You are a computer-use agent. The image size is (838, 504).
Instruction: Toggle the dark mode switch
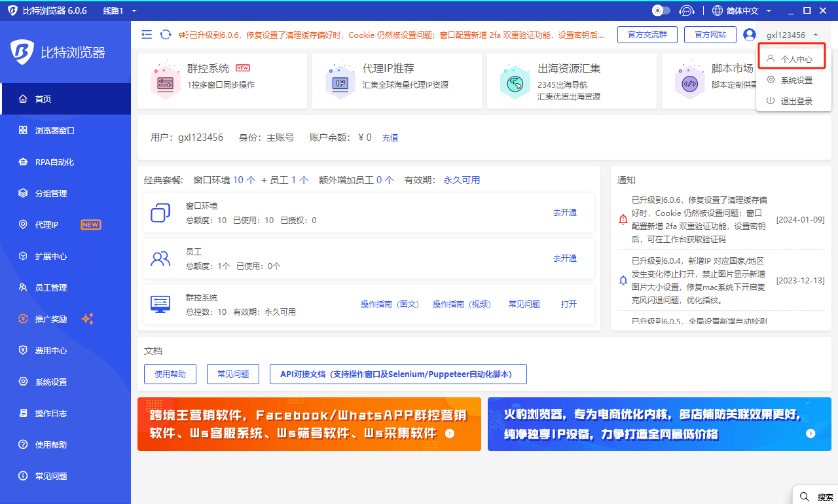661,10
